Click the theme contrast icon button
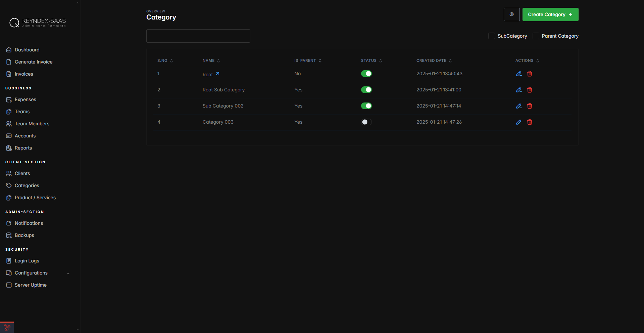 click(511, 14)
